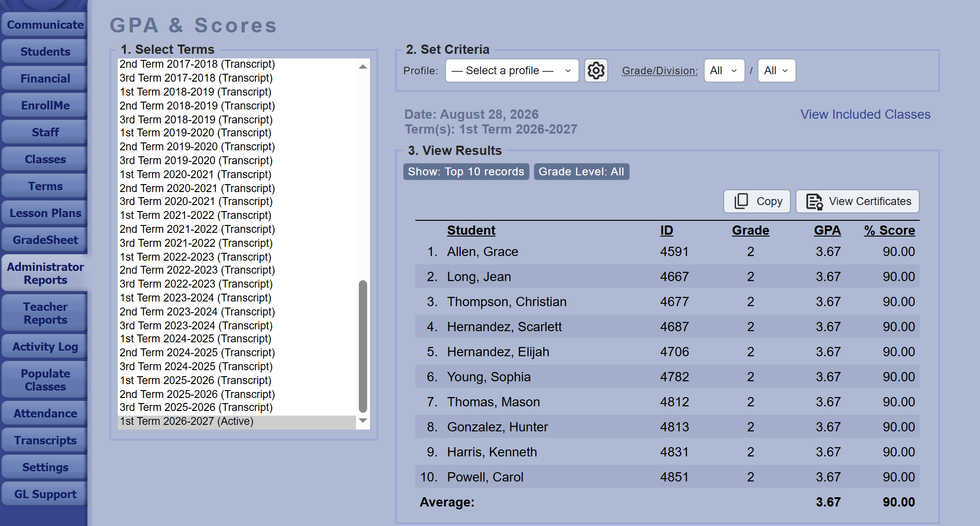Open Transcripts in the sidebar

45,441
